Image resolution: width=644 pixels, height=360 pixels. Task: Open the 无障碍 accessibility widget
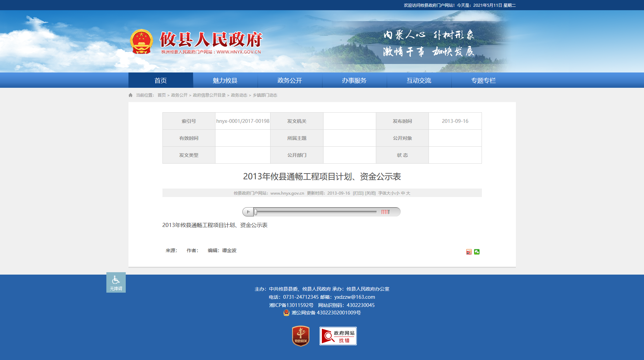[116, 282]
